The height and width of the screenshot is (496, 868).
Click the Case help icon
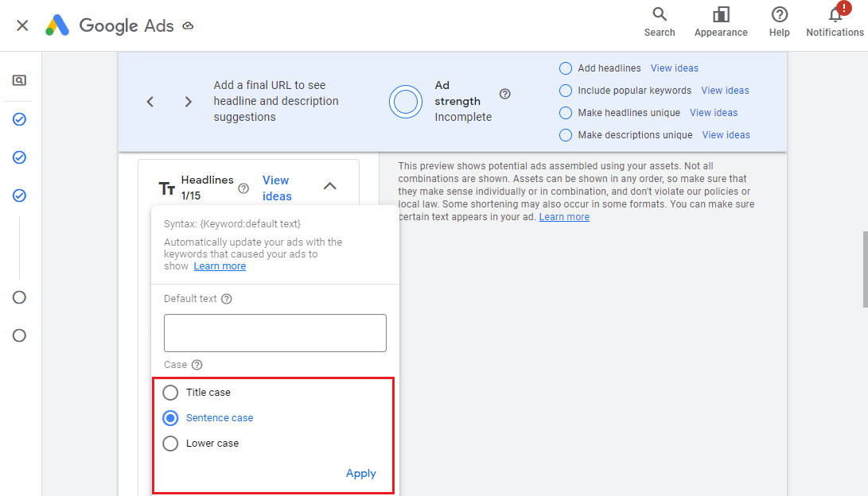[x=197, y=365]
